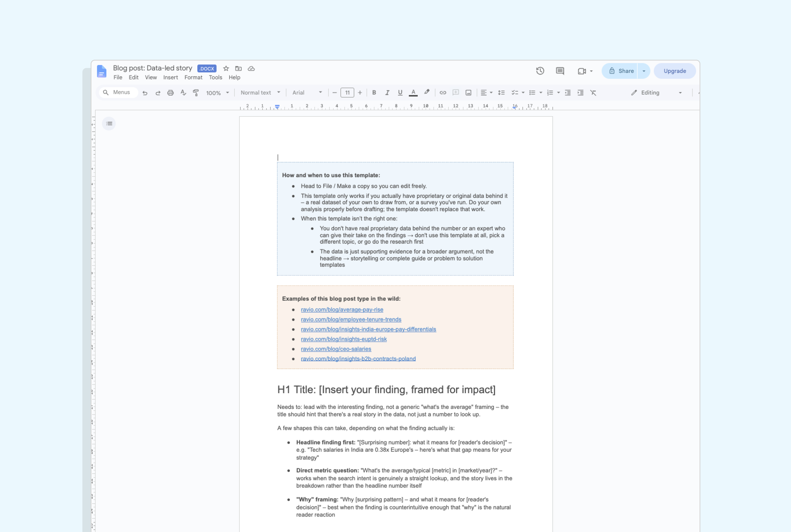Click the document title text
The height and width of the screenshot is (532, 791).
(x=153, y=68)
